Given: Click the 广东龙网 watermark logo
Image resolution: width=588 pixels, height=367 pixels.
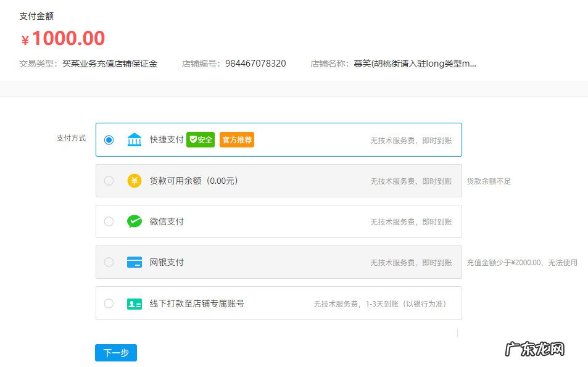Looking at the screenshot, I should (536, 350).
